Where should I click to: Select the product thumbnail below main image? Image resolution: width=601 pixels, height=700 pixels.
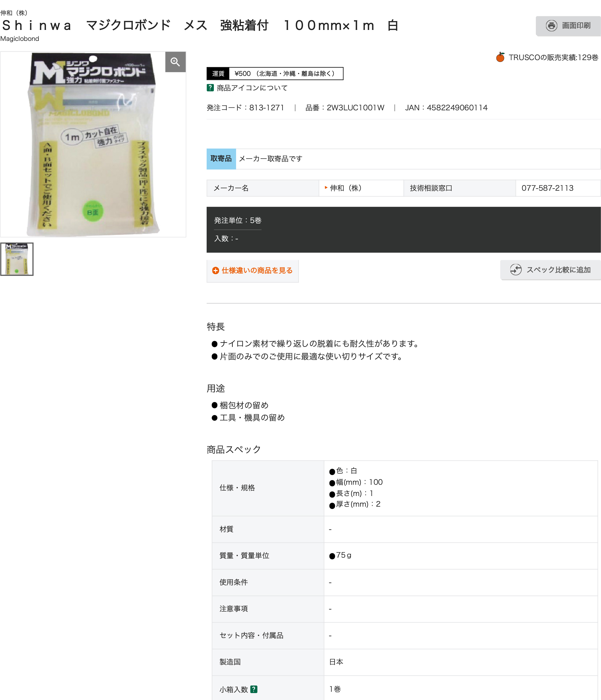[x=17, y=259]
